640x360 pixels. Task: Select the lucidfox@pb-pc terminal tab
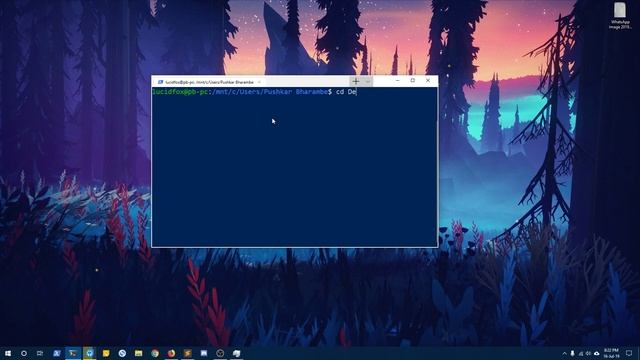209,82
